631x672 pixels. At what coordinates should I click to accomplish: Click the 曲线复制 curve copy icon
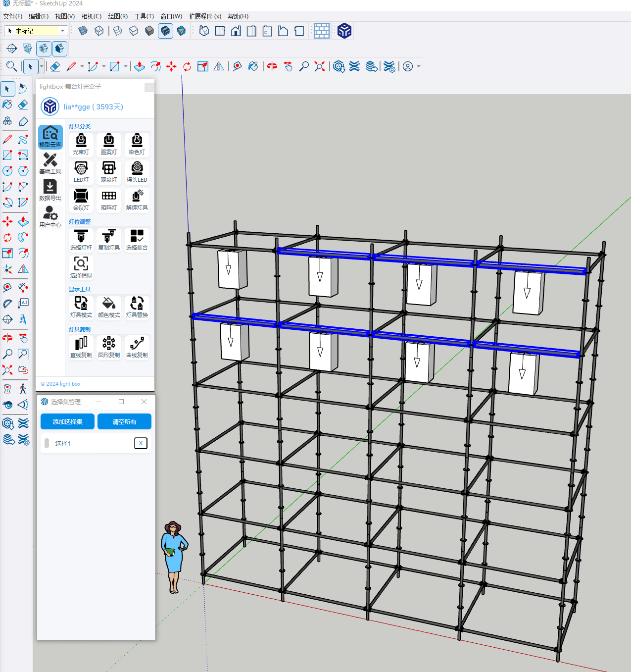tap(137, 347)
